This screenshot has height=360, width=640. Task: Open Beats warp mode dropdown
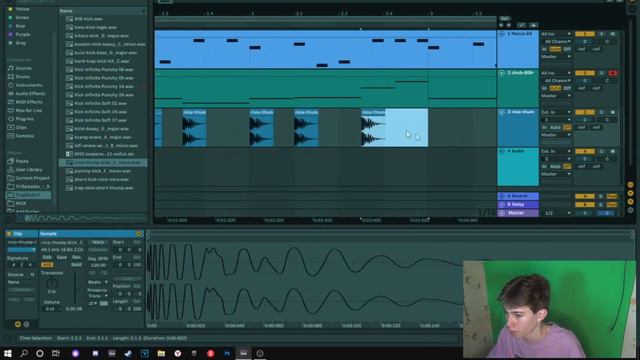98,282
